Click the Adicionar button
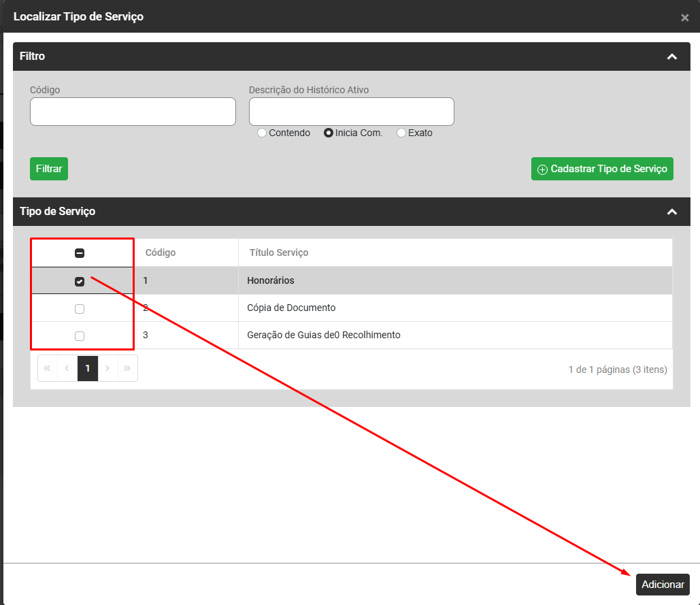 [663, 585]
